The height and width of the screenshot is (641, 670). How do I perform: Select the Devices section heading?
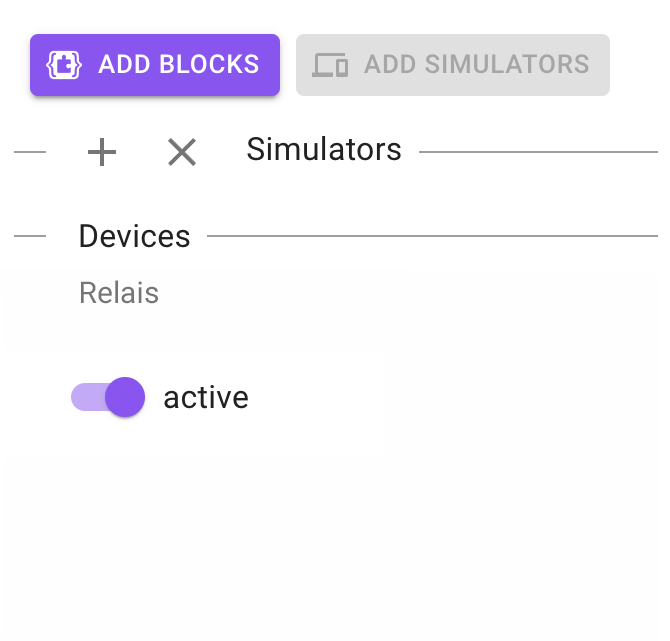[x=134, y=236]
